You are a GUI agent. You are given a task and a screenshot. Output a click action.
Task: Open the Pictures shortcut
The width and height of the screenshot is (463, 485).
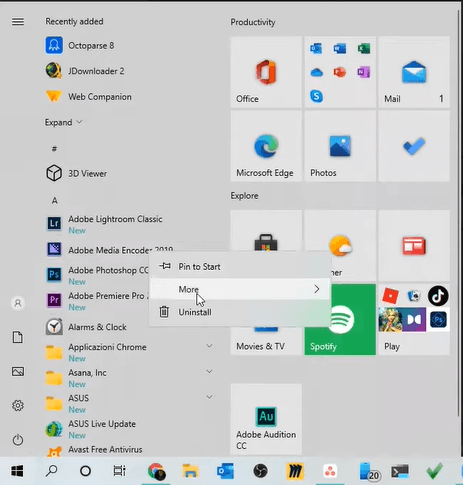18,371
